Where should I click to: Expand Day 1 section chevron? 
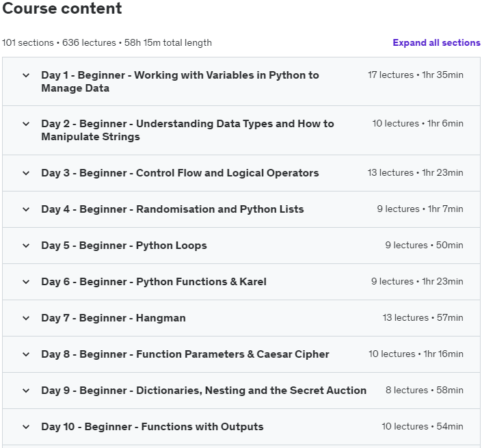[26, 75]
